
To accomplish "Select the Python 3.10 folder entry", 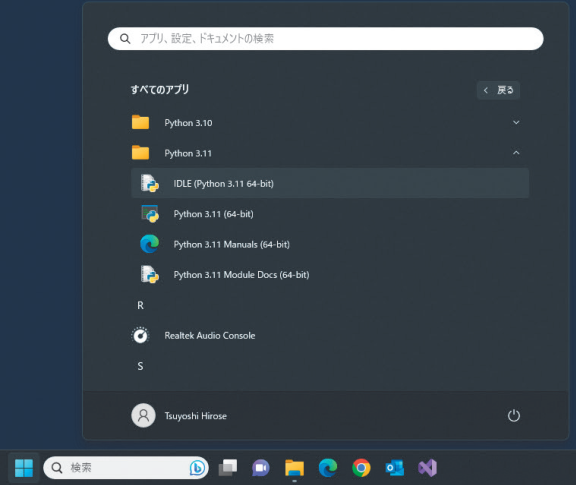I will point(330,123).
